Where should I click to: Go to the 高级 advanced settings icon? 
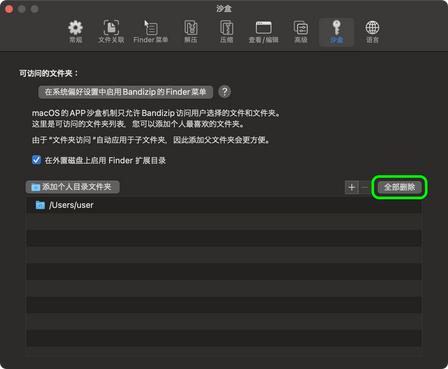tap(301, 32)
